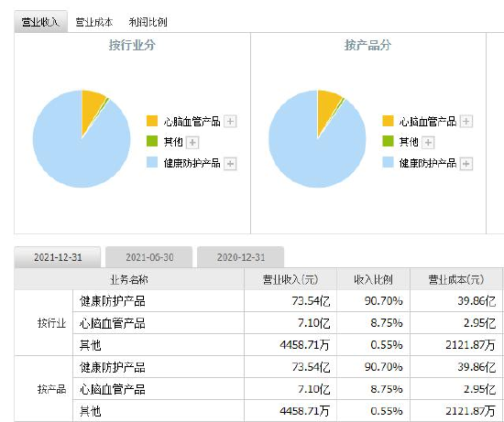
Task: Click 2.95亿 cost in the 按行业 section
Action: tap(480, 323)
